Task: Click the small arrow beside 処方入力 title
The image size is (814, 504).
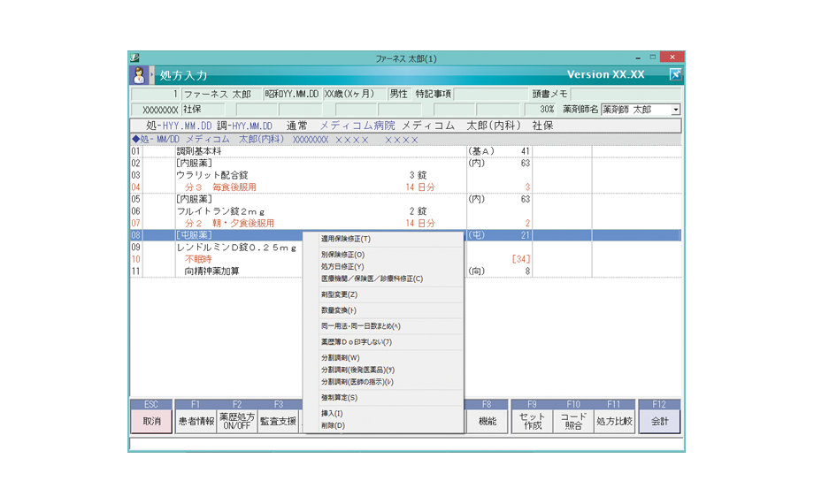Action: tap(153, 75)
